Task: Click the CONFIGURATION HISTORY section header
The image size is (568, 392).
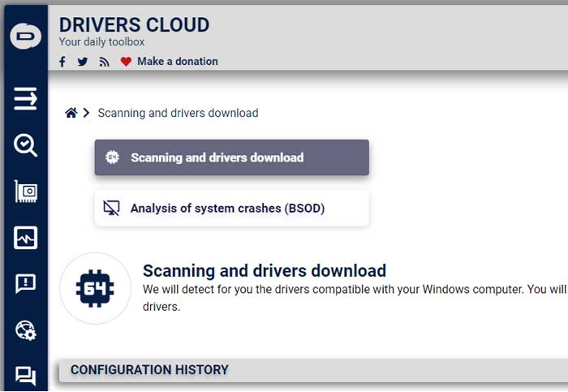Action: (314, 370)
